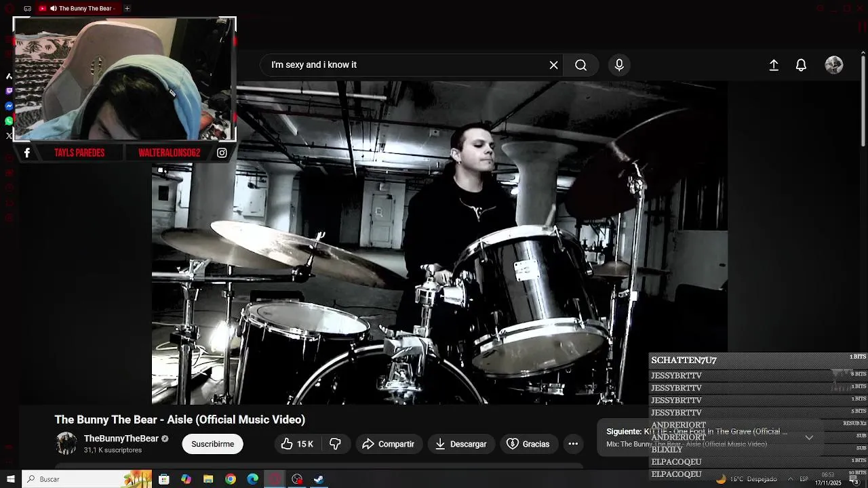Start voice search with microphone icon
Image resolution: width=868 pixels, height=488 pixels.
pos(619,65)
